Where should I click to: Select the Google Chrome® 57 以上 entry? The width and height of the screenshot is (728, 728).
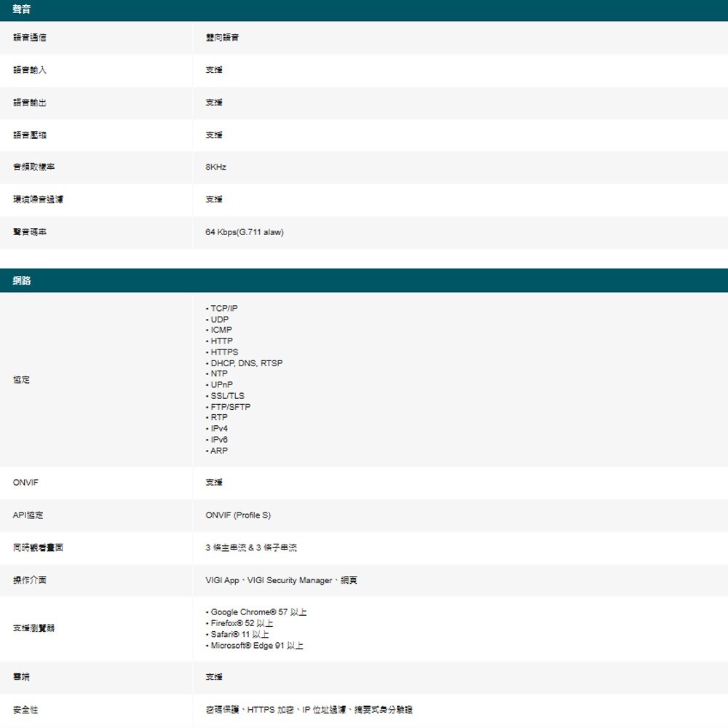click(258, 612)
